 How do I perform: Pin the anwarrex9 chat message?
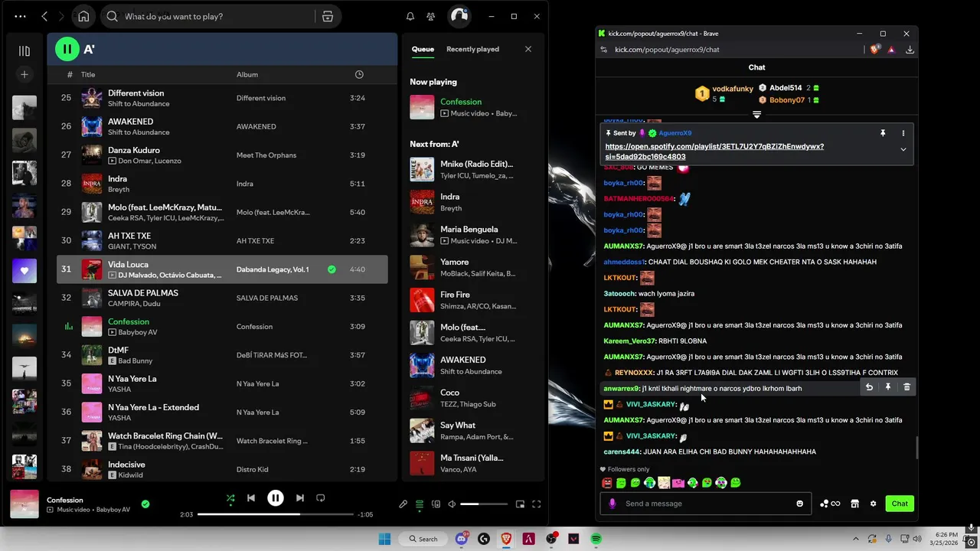tap(888, 387)
